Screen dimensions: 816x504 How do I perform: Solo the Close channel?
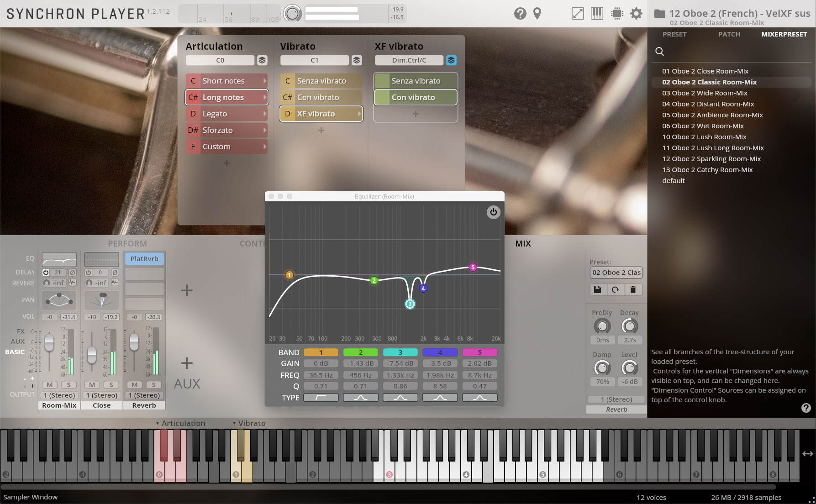(x=111, y=385)
